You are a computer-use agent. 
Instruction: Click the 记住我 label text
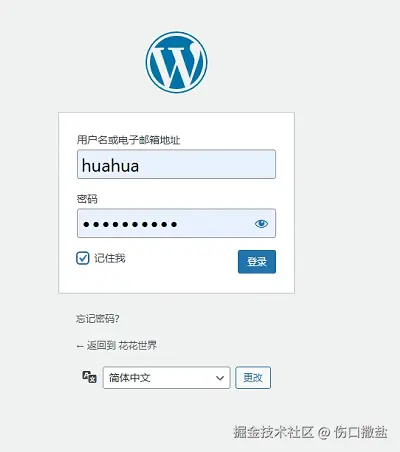point(110,258)
